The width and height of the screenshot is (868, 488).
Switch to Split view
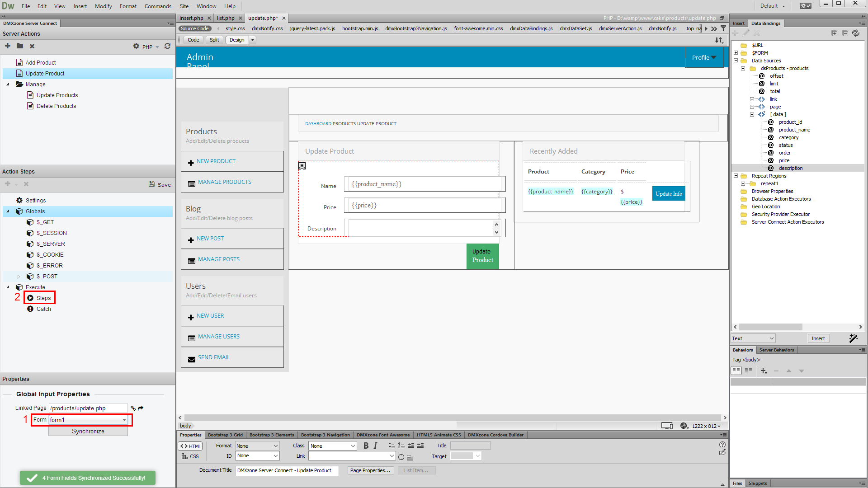pos(214,40)
